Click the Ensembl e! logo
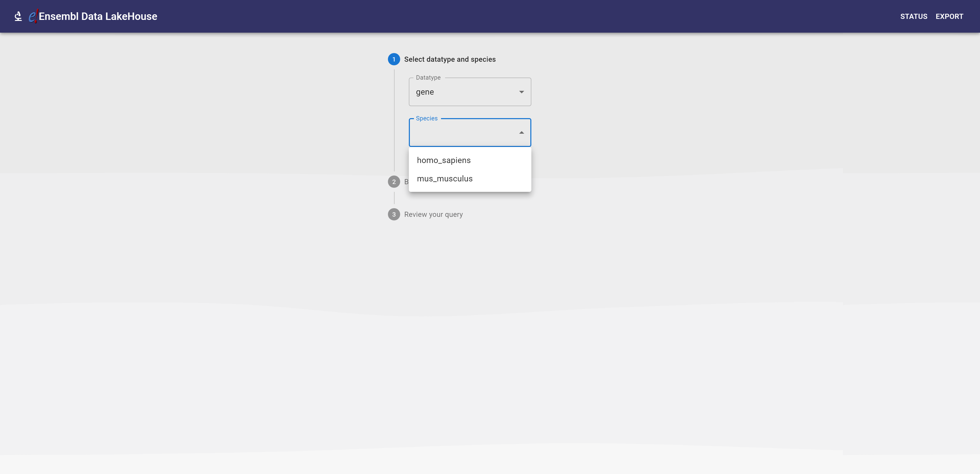This screenshot has height=474, width=980. pyautogui.click(x=33, y=16)
